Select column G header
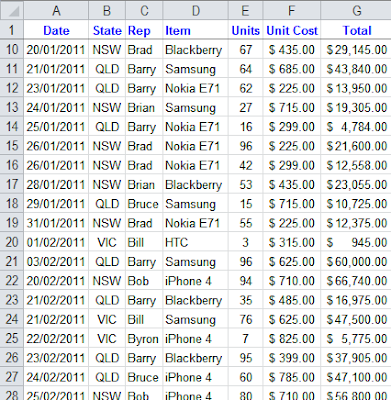Image resolution: width=391 pixels, height=400 pixels. (x=356, y=10)
